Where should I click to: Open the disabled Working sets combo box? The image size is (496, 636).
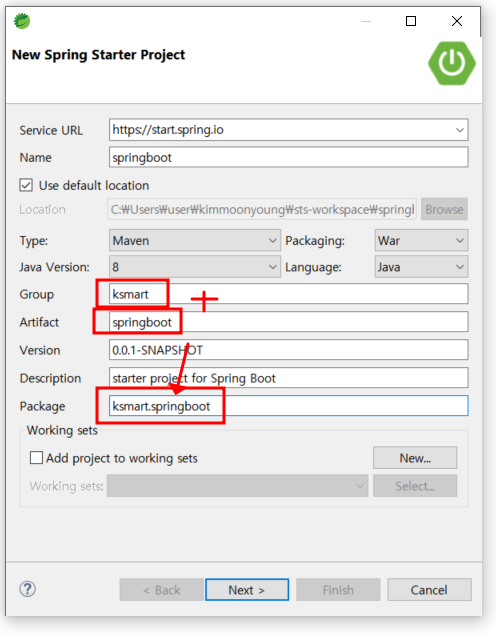coord(237,486)
